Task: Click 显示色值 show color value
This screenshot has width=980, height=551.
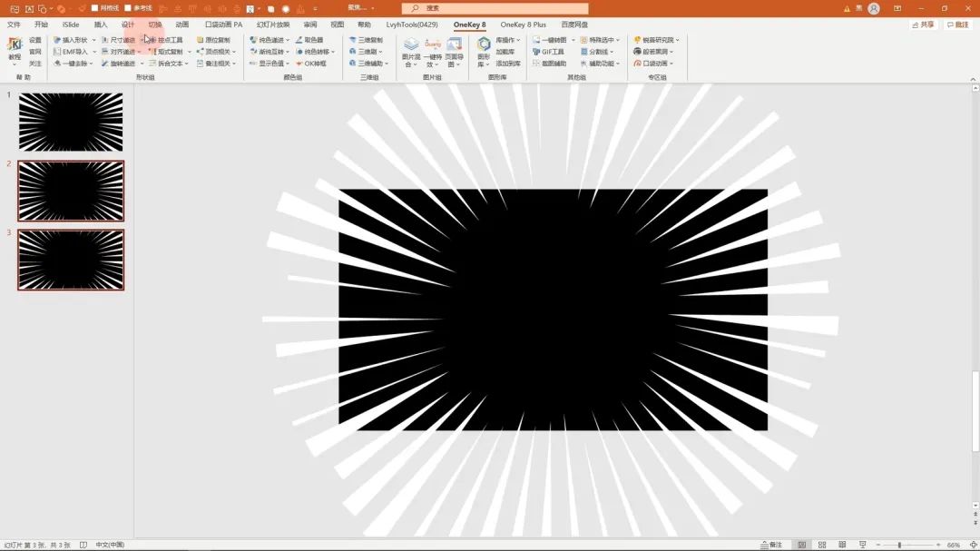Action: pos(268,64)
